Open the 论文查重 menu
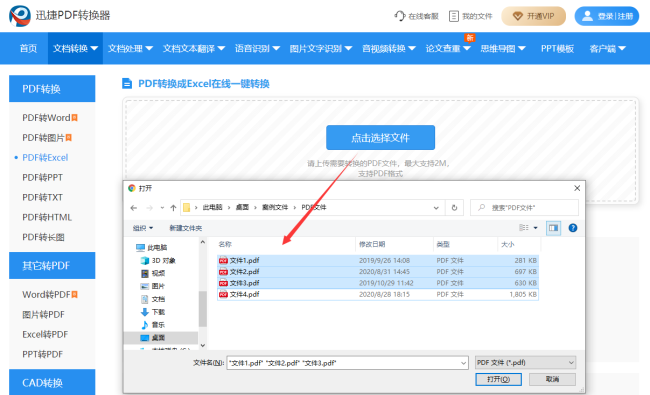 (x=448, y=48)
